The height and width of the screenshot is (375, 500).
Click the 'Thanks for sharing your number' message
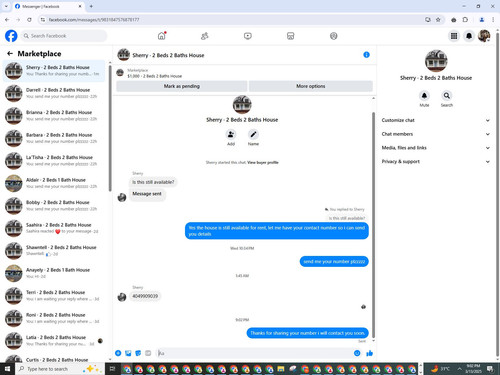[x=307, y=333]
